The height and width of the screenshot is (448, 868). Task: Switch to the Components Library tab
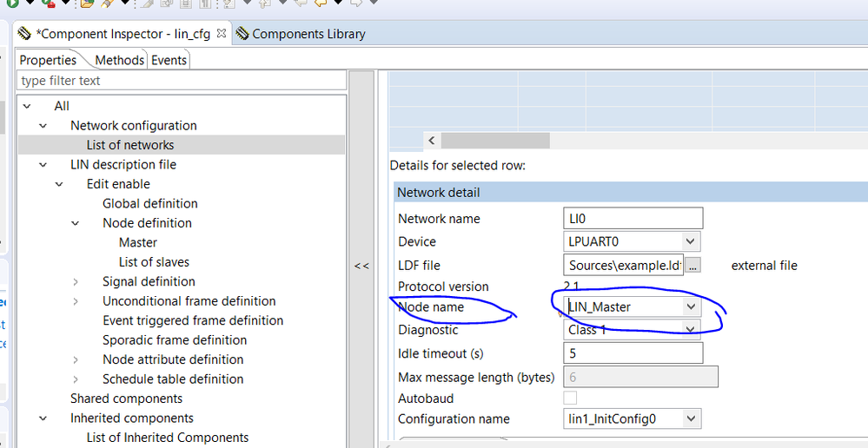tap(308, 34)
